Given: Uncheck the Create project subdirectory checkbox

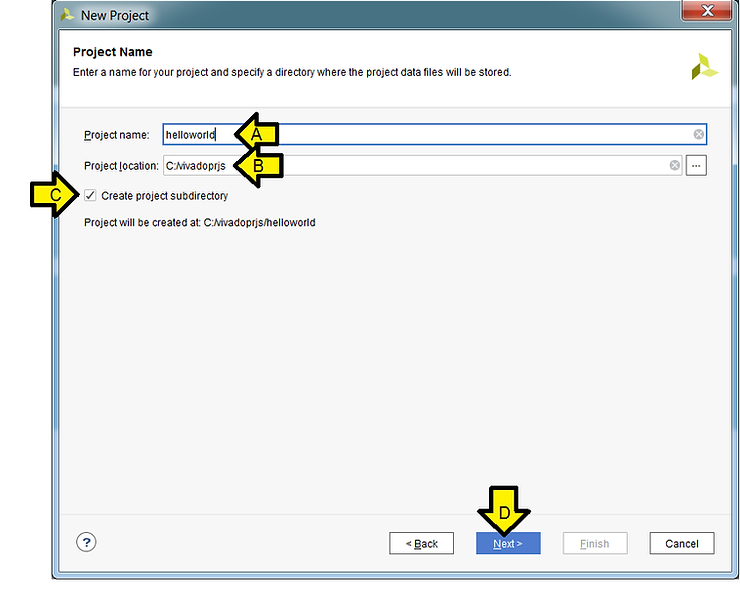Looking at the screenshot, I should click(x=91, y=196).
